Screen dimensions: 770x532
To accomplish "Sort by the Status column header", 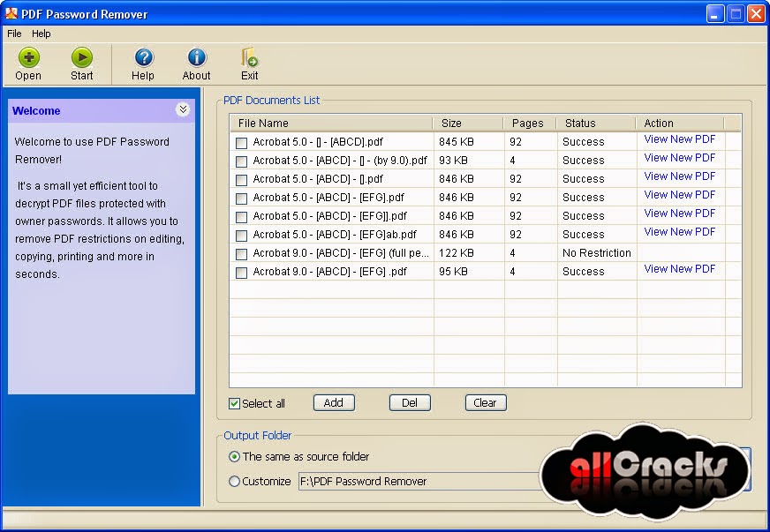I will pos(597,124).
